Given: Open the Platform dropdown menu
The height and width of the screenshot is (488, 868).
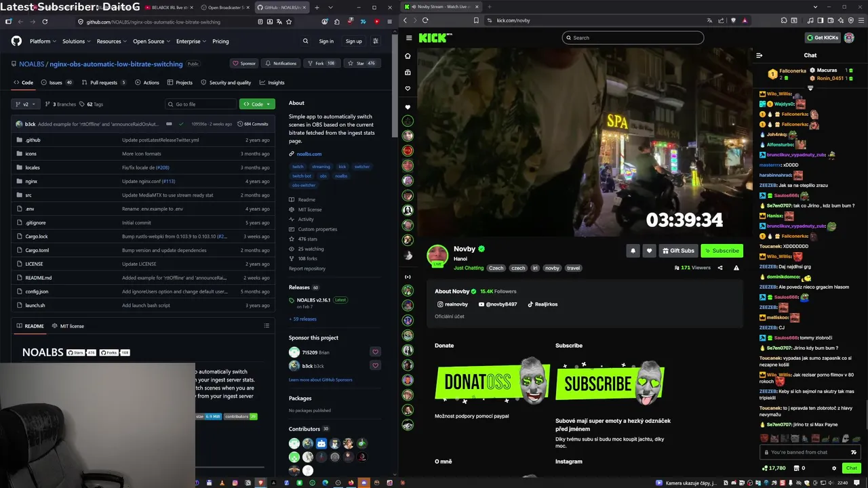Looking at the screenshot, I should [43, 41].
